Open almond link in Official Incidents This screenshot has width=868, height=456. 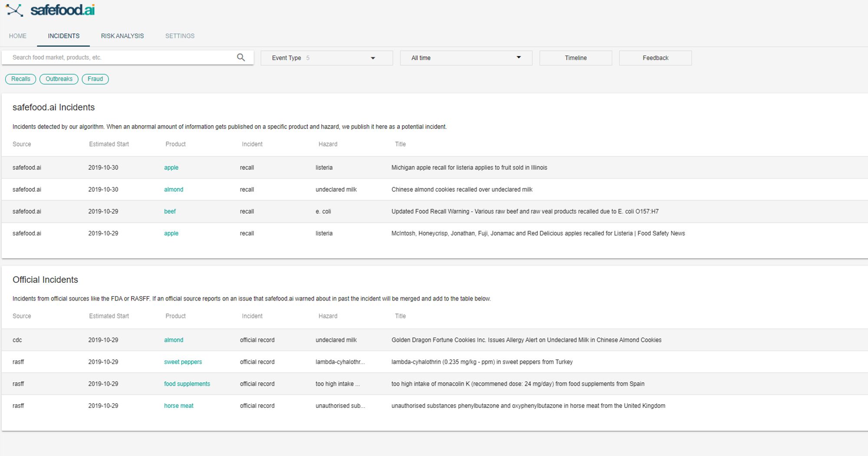click(174, 340)
